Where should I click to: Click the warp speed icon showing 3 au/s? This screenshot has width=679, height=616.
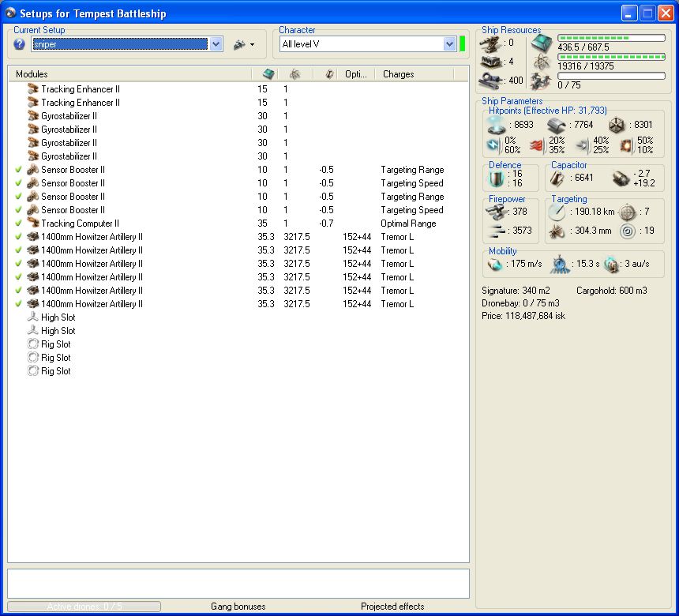611,265
